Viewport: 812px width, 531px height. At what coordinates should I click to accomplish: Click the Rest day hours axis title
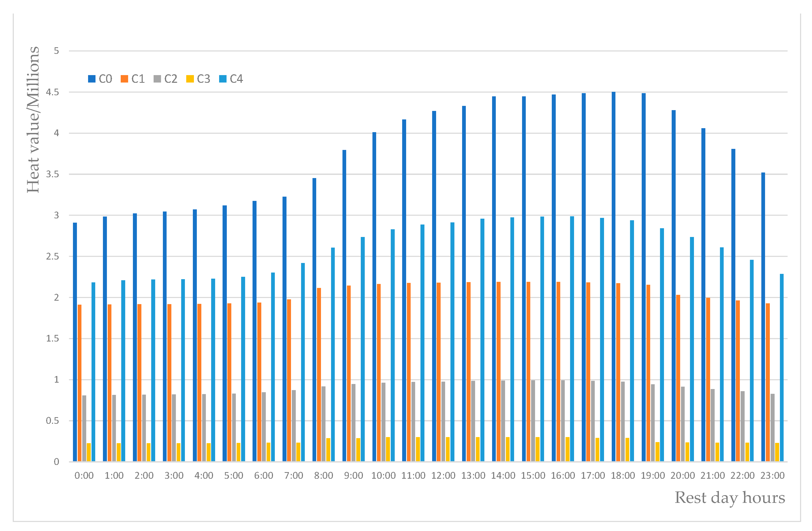[730, 498]
